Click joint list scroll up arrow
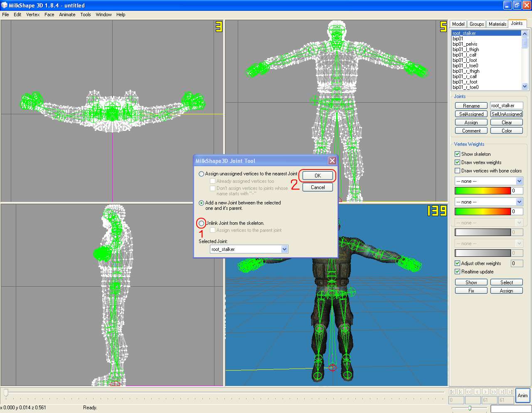 point(525,34)
